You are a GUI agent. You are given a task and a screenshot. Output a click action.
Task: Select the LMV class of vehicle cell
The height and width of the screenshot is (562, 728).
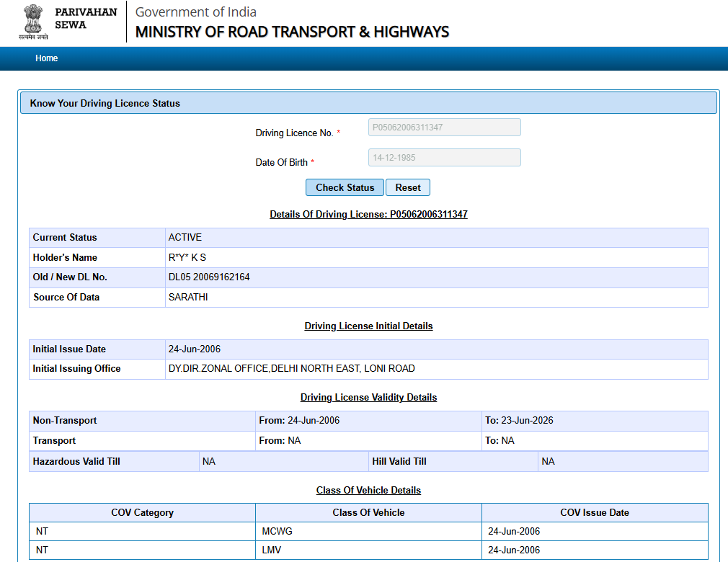pos(273,550)
